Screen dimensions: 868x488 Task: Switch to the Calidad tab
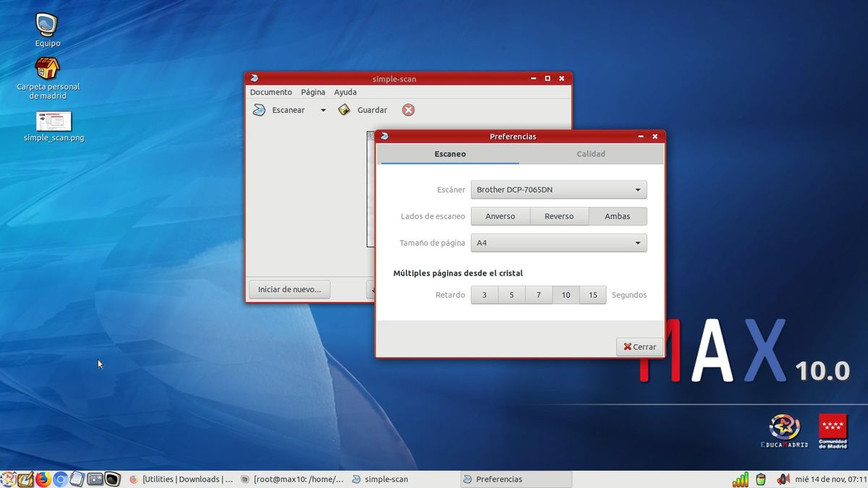(x=591, y=154)
